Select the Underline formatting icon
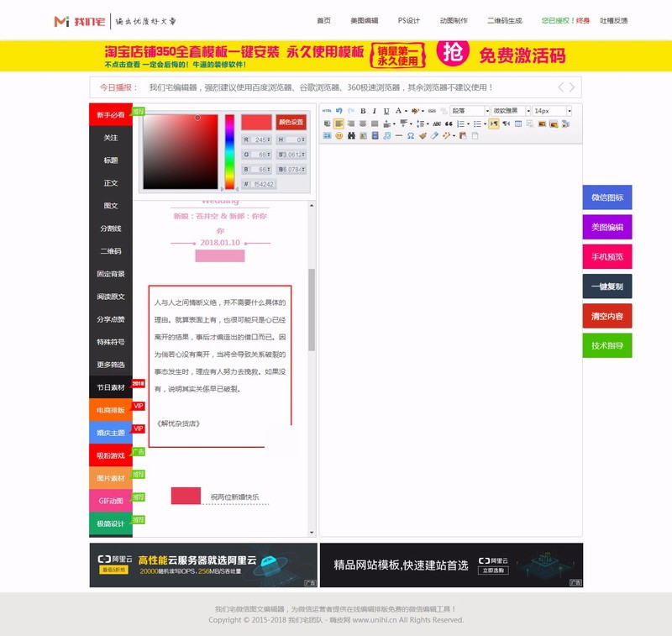Viewport: 672px width, 636px height. click(385, 110)
